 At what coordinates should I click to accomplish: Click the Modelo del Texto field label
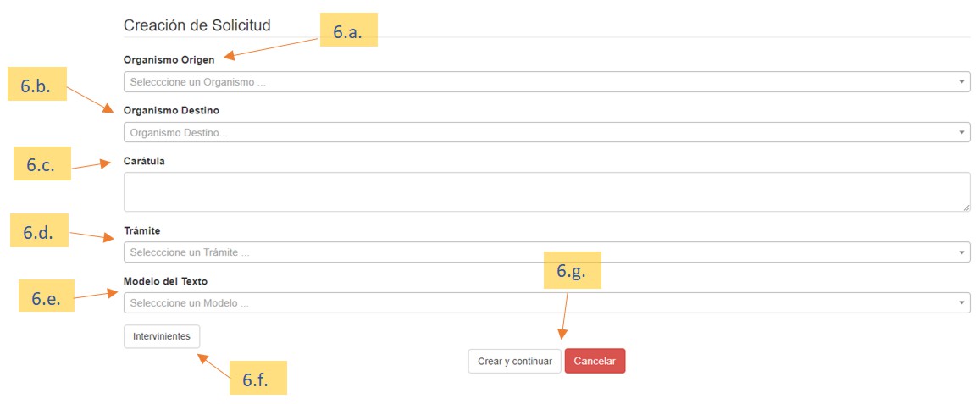click(165, 281)
